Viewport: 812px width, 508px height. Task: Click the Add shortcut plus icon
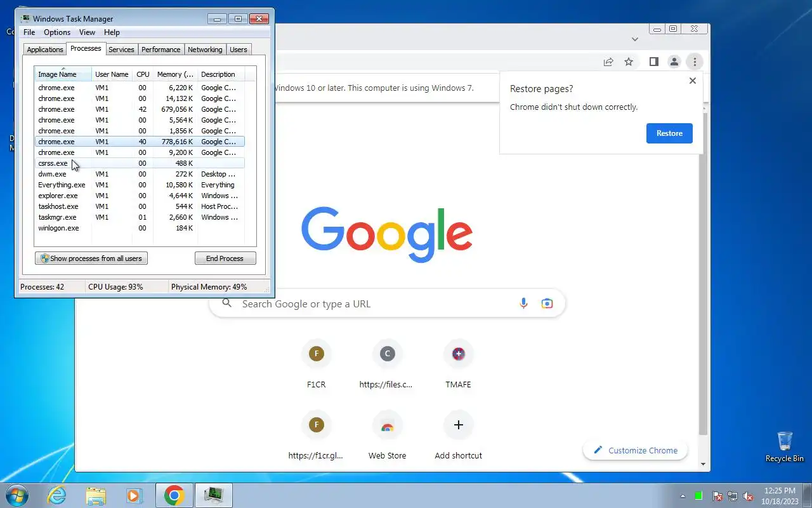coord(459,425)
